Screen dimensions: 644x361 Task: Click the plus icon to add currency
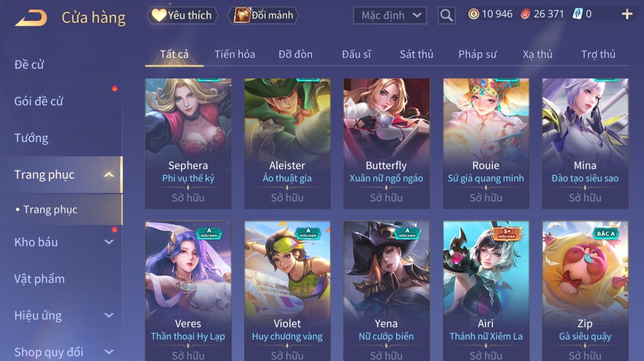pos(627,15)
